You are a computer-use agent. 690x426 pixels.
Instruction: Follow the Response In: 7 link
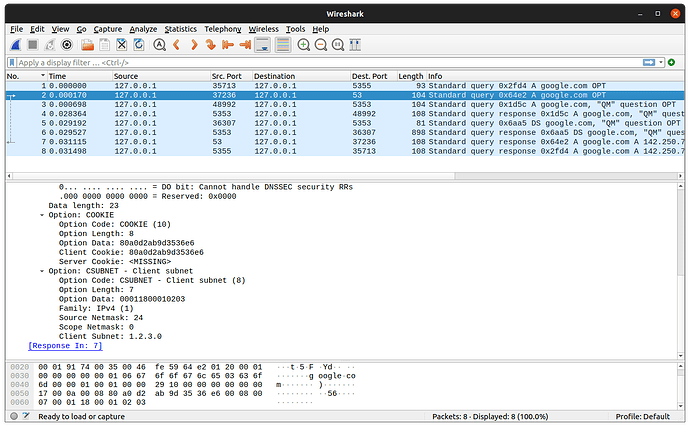coord(65,346)
